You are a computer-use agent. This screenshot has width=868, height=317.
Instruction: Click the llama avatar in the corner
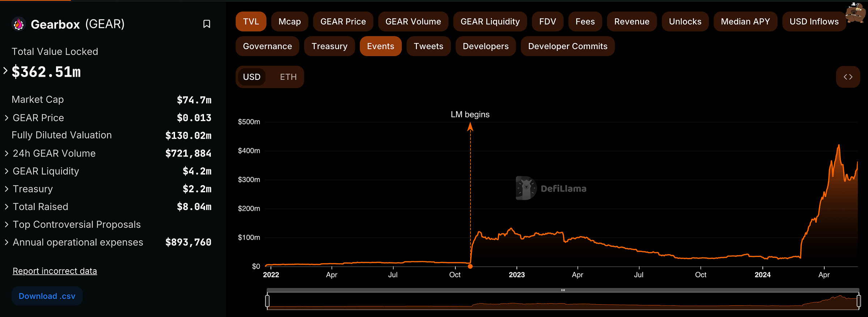(856, 13)
